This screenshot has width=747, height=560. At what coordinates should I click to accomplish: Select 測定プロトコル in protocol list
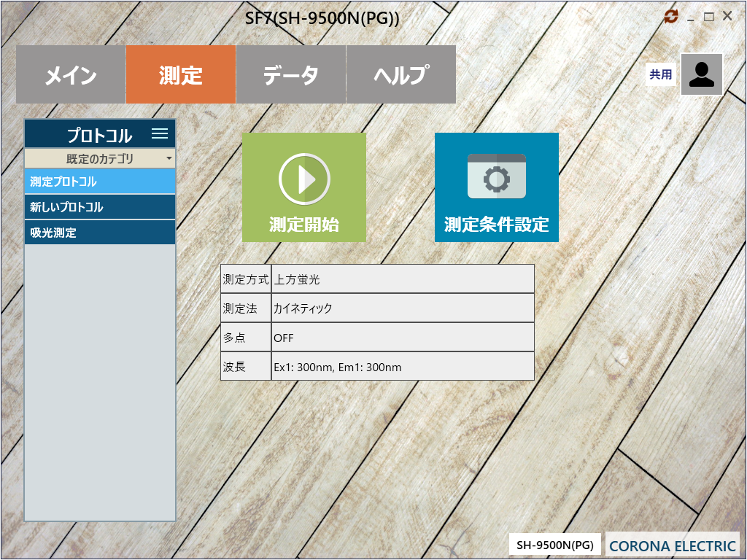pos(100,182)
